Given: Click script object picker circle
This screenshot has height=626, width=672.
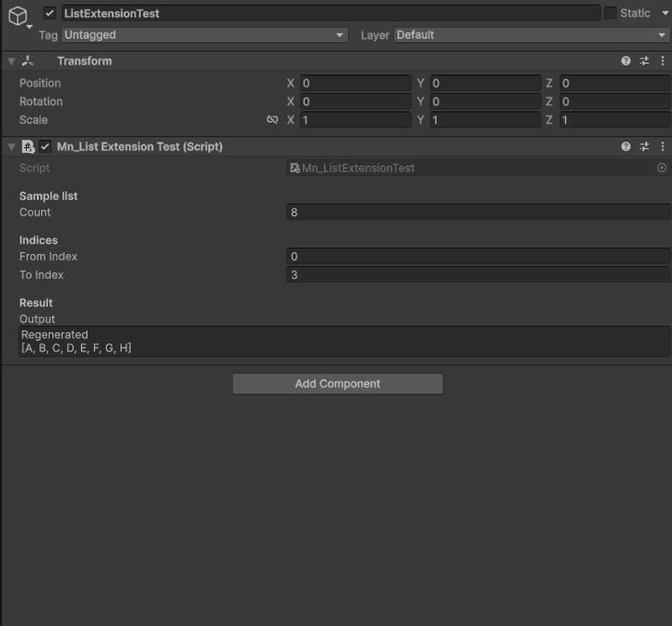Looking at the screenshot, I should pyautogui.click(x=662, y=168).
